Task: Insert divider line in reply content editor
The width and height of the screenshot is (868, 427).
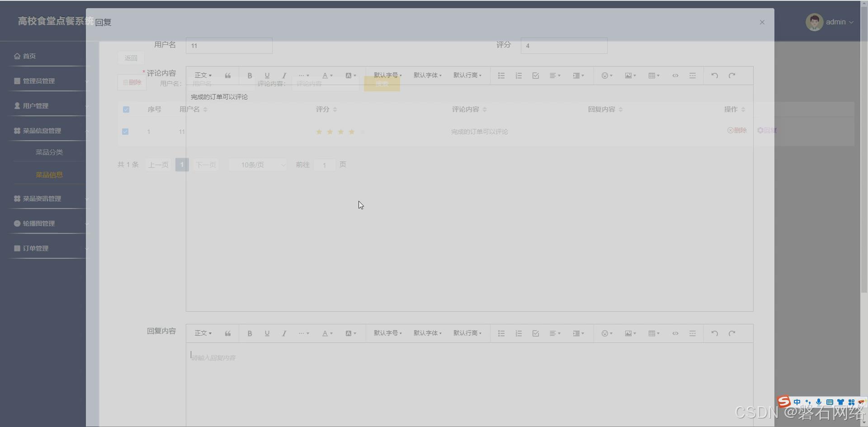Action: tap(692, 333)
